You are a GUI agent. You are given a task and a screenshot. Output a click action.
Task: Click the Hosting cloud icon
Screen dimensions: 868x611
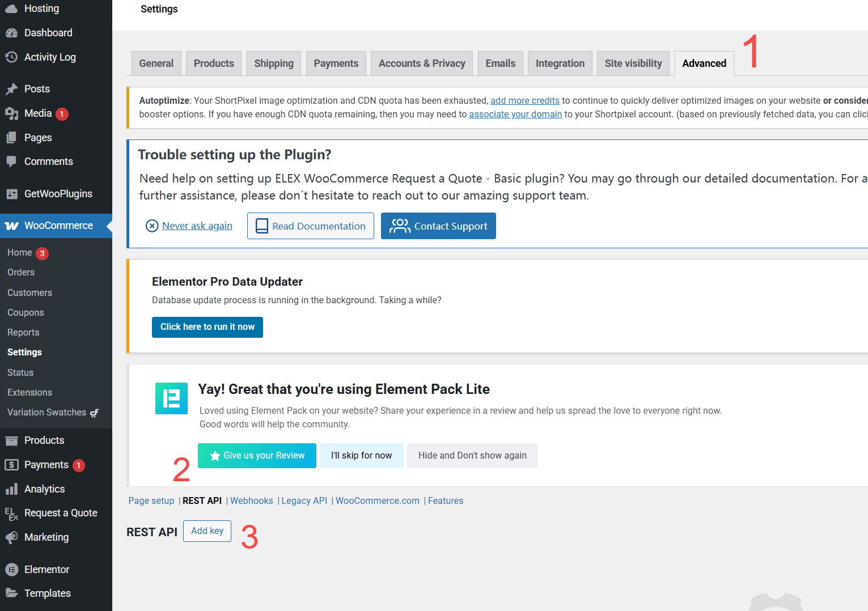(11, 9)
